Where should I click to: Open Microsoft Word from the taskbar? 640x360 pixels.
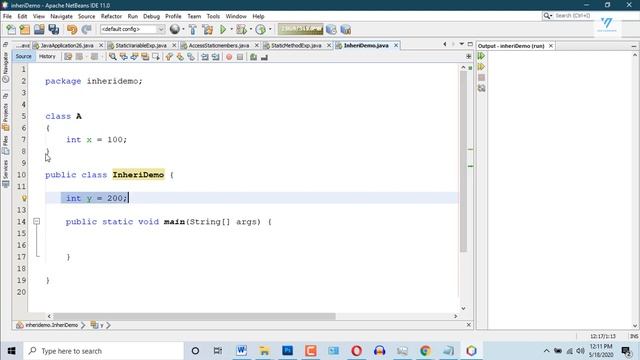pos(241,351)
